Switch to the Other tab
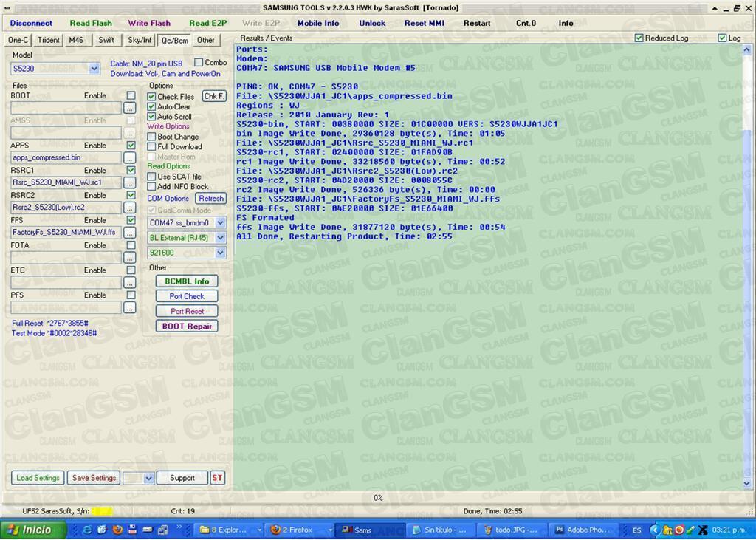The height and width of the screenshot is (540, 756). [x=206, y=40]
